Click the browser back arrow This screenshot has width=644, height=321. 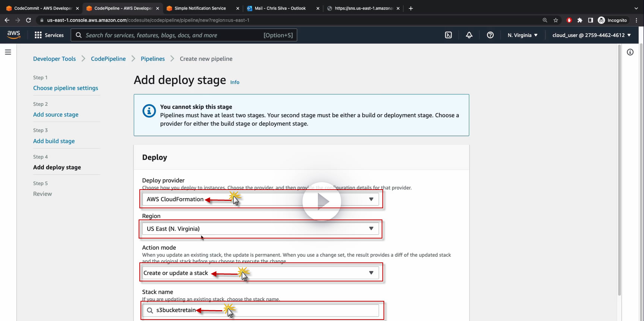[x=7, y=20]
